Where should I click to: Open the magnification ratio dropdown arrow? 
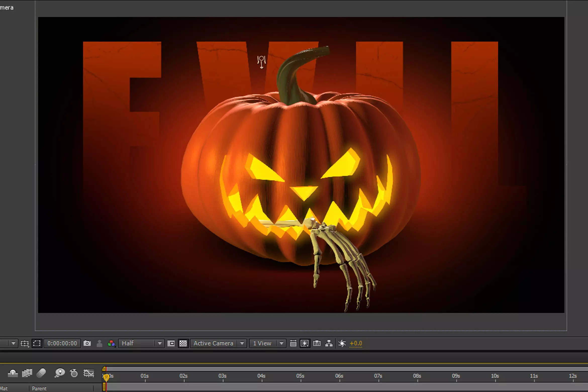coord(13,343)
